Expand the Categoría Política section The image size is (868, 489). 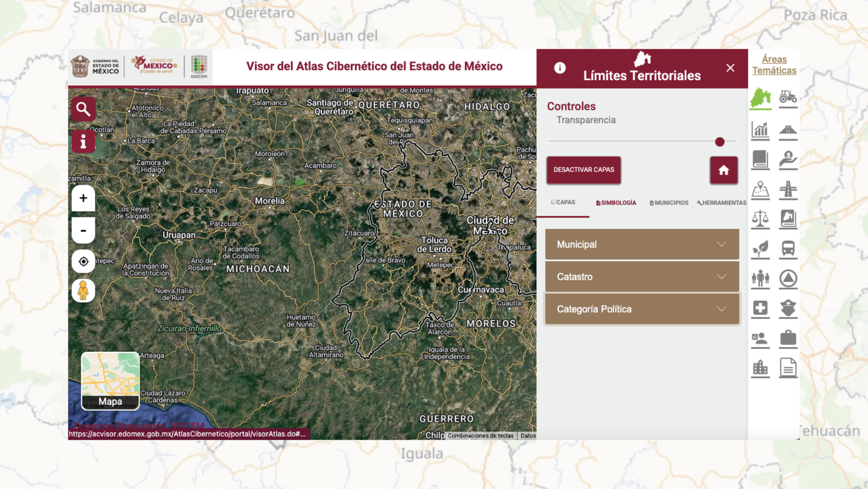[x=642, y=308]
